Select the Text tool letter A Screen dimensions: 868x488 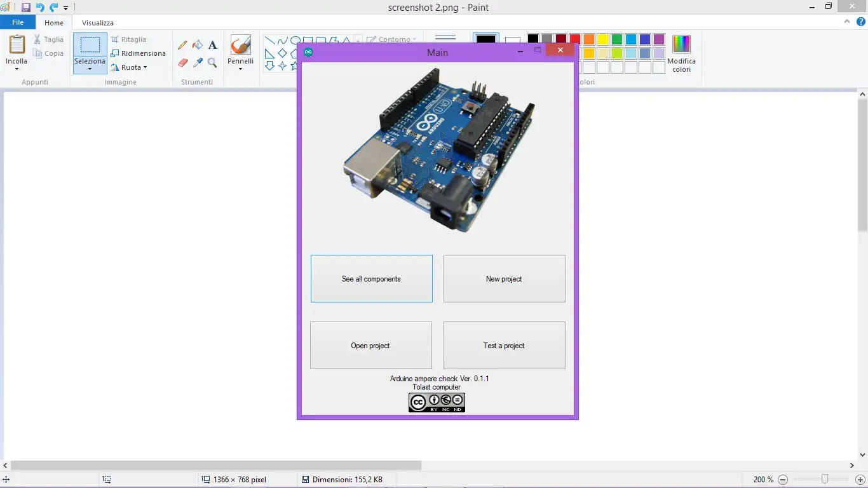[x=212, y=45]
